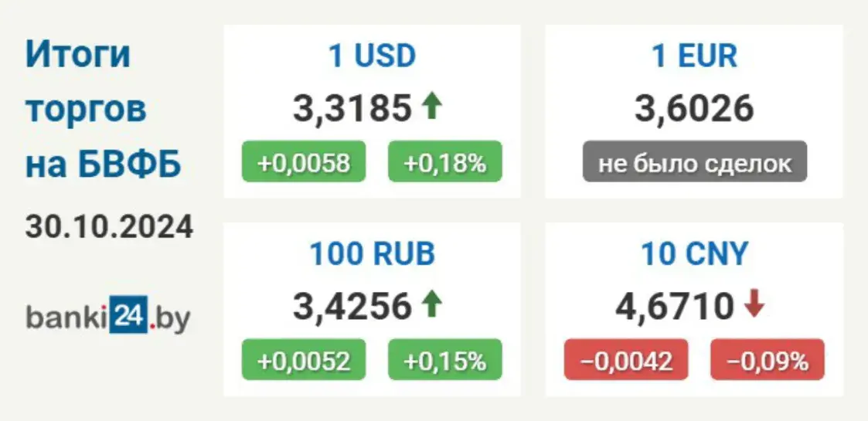Click the blue 24 logo square
Image resolution: width=868 pixels, height=421 pixels.
[129, 315]
